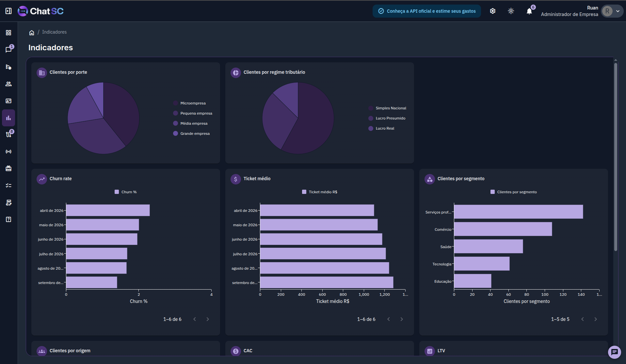Click the Serviços prof... segment bar

pos(519,212)
